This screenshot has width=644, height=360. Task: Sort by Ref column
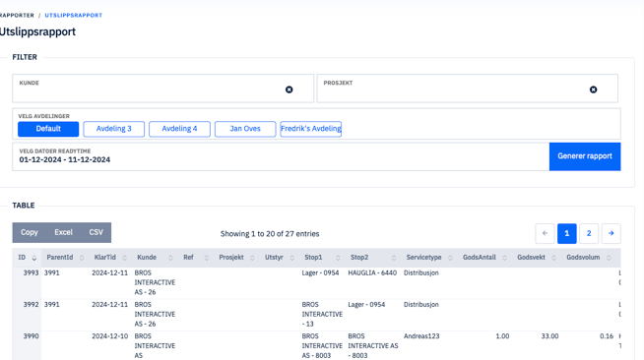(196, 258)
